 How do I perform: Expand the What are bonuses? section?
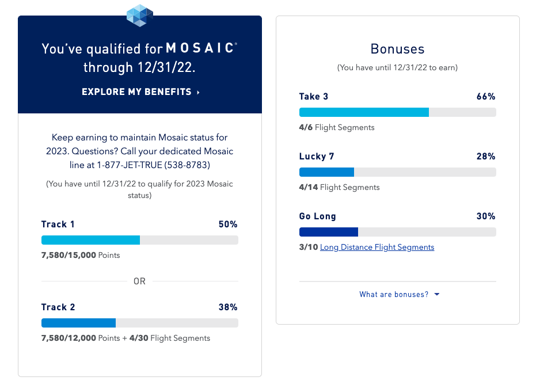pos(394,294)
